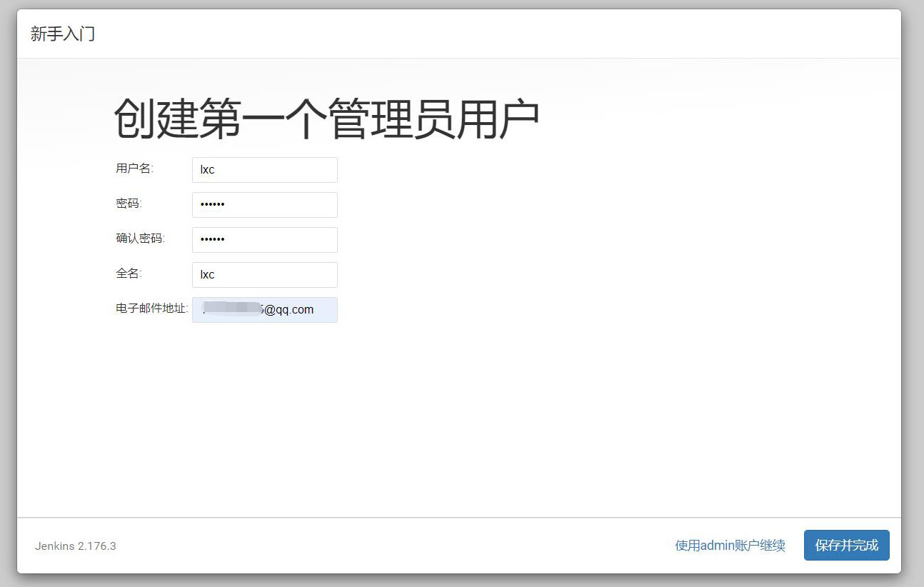The image size is (924, 587).
Task: Click the 创建第一个管理员用户 heading
Action: pyautogui.click(x=326, y=119)
